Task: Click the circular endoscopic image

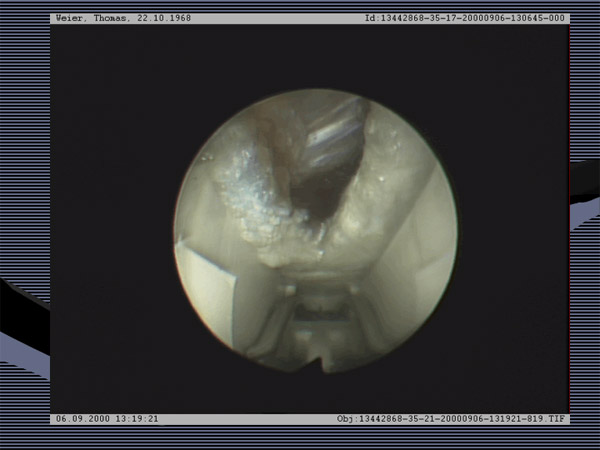Action: pos(316,231)
